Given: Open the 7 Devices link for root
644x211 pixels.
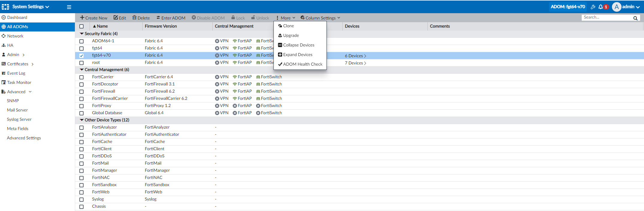Looking at the screenshot, I should [355, 63].
